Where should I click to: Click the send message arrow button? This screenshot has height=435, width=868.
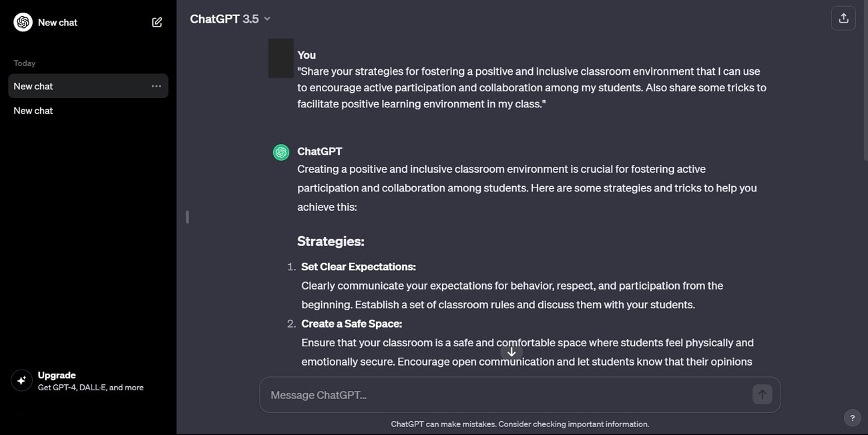coord(762,394)
